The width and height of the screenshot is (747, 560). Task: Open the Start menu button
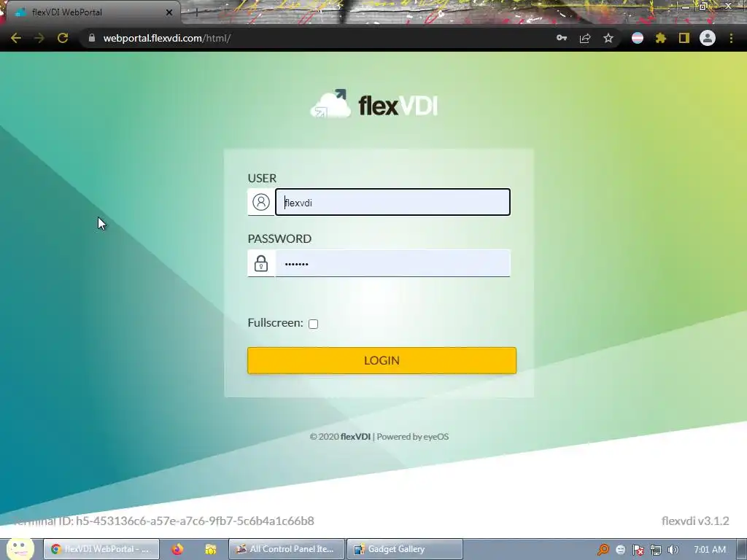tap(20, 548)
